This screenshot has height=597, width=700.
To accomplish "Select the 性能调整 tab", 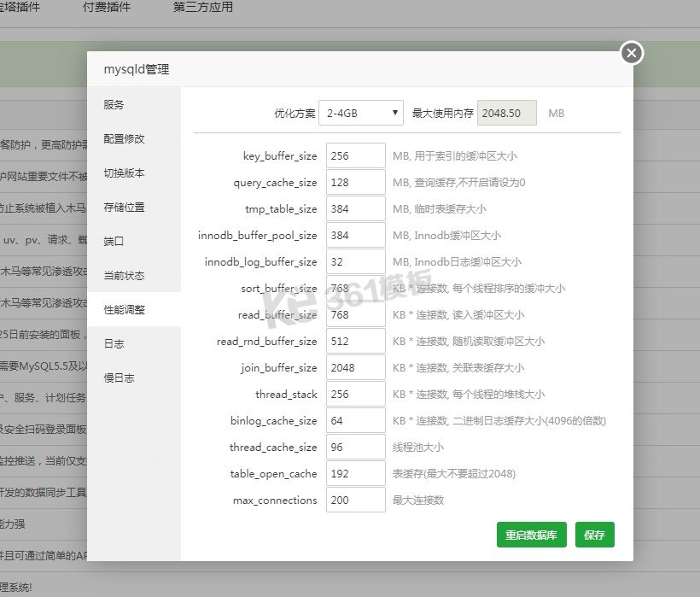I will 134,309.
